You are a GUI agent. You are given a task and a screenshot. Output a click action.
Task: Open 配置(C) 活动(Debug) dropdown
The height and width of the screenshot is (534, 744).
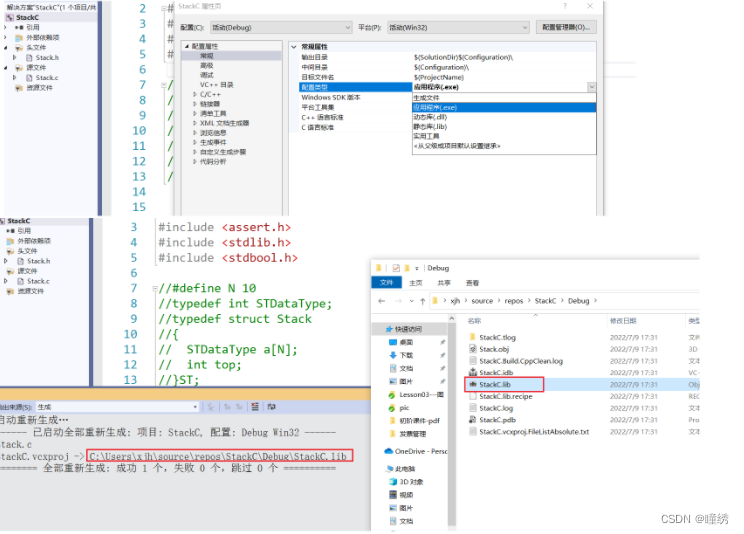point(281,28)
